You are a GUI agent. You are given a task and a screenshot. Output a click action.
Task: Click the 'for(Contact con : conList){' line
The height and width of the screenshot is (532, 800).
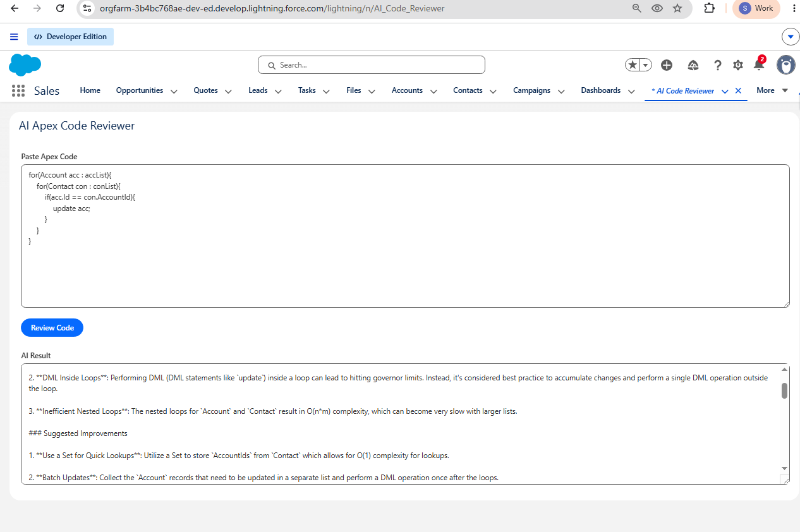(78, 186)
